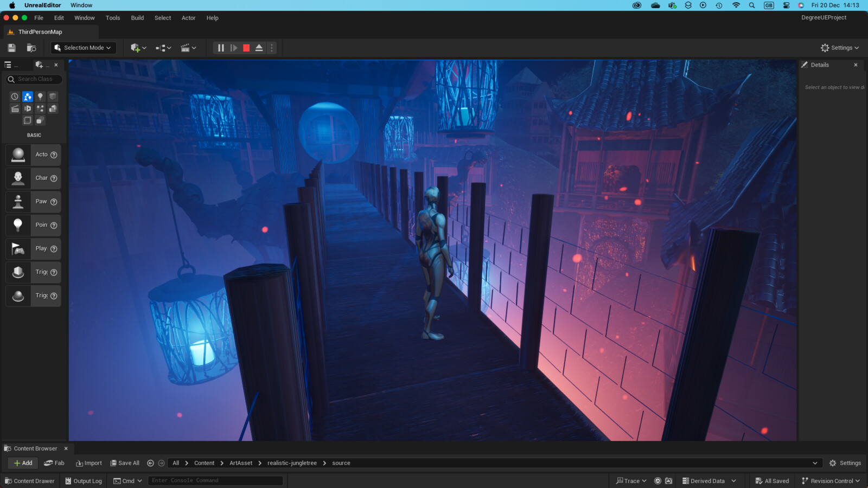Image resolution: width=868 pixels, height=488 pixels.
Task: Open the play options three-dot menu
Action: pos(272,48)
